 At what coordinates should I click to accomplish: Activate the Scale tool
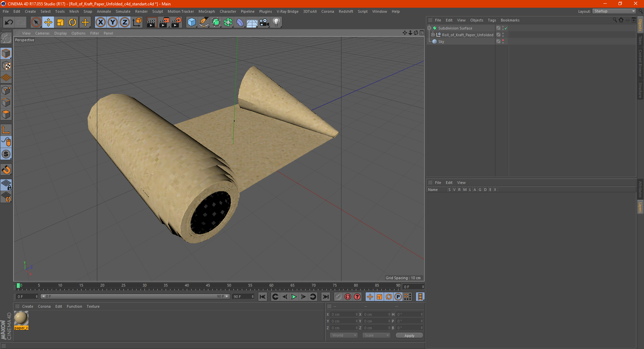[x=60, y=22]
